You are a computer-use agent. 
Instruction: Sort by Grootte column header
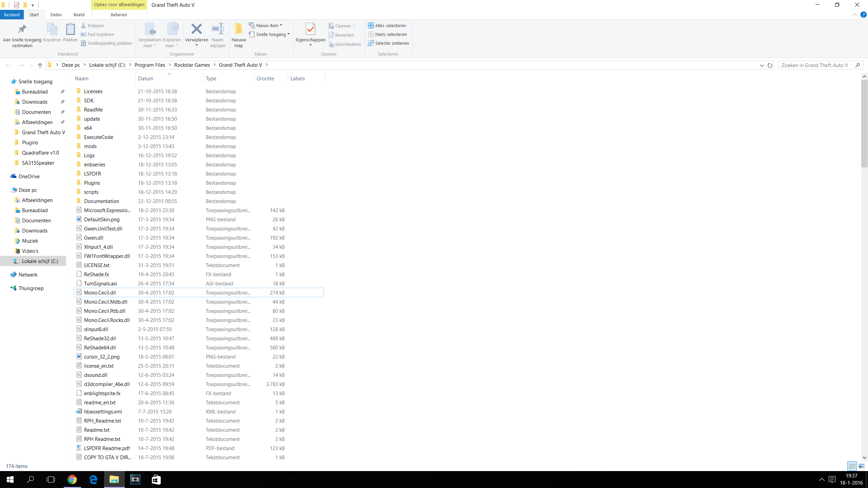click(265, 78)
